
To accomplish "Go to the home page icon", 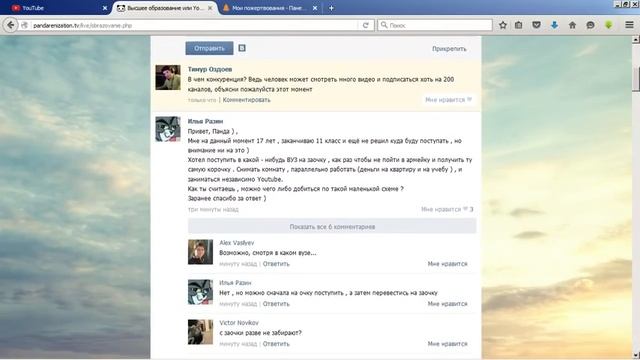I will pos(572,25).
